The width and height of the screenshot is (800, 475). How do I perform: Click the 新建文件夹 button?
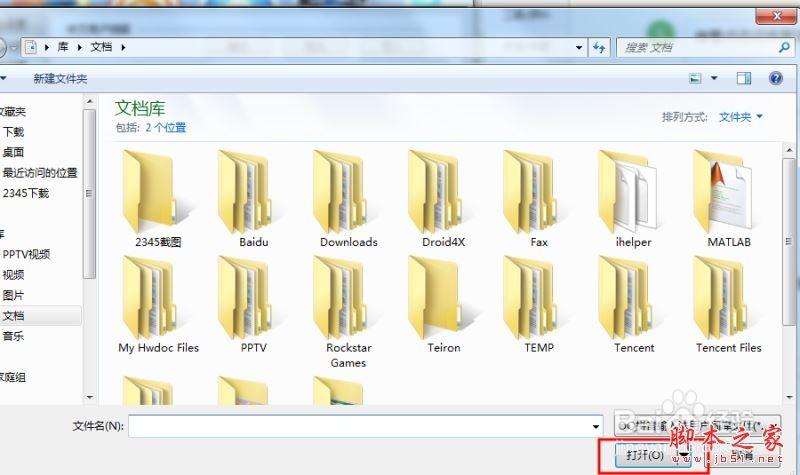pyautogui.click(x=60, y=78)
